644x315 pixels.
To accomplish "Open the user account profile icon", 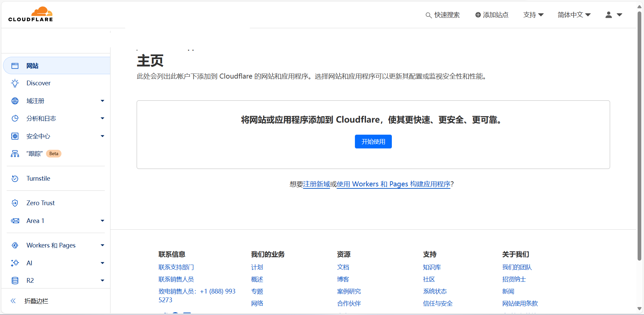I will (608, 15).
